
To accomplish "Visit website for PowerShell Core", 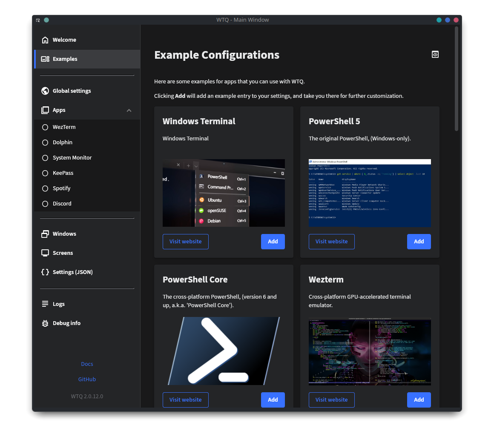I will 186,399.
